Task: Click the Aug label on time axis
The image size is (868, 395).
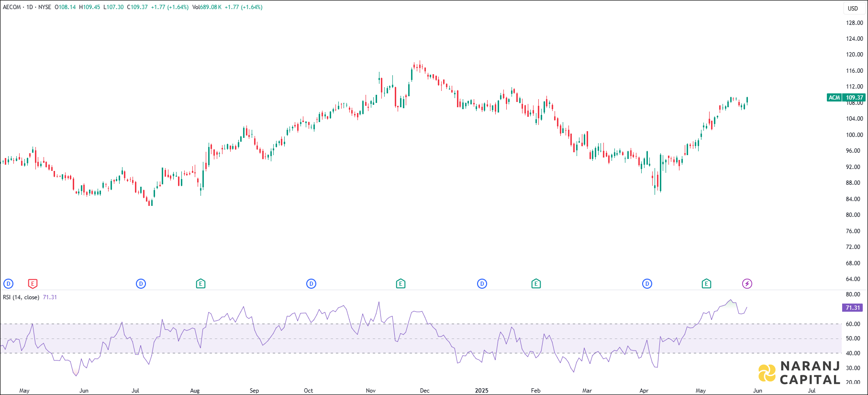Action: [195, 391]
